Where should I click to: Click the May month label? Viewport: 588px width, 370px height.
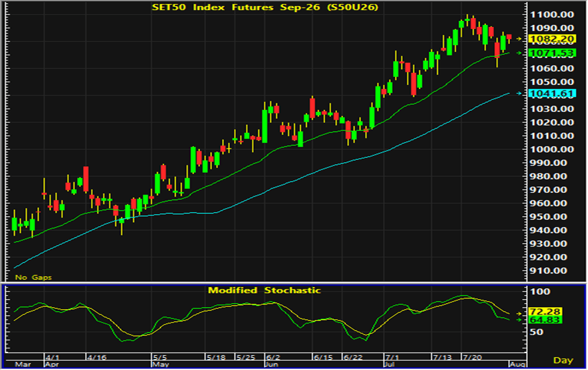(160, 365)
